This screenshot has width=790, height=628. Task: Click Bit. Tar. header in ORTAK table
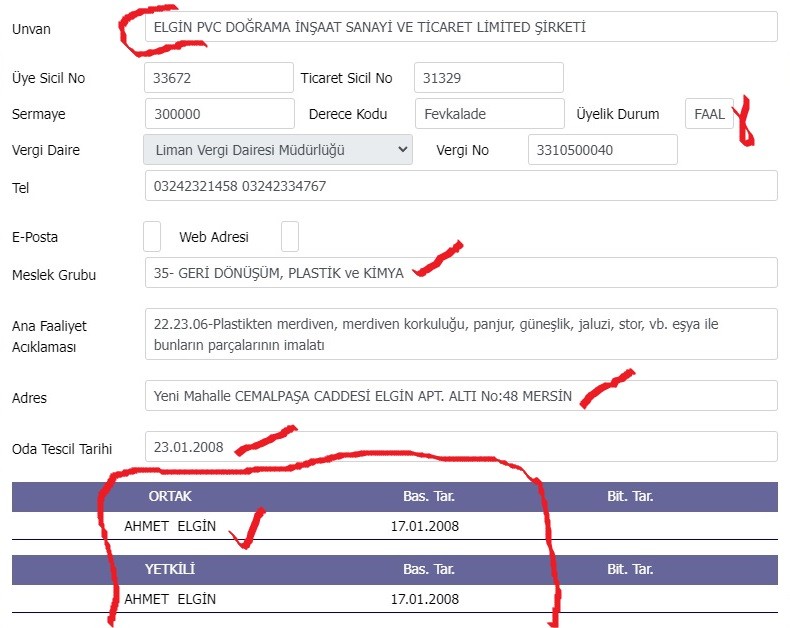630,496
